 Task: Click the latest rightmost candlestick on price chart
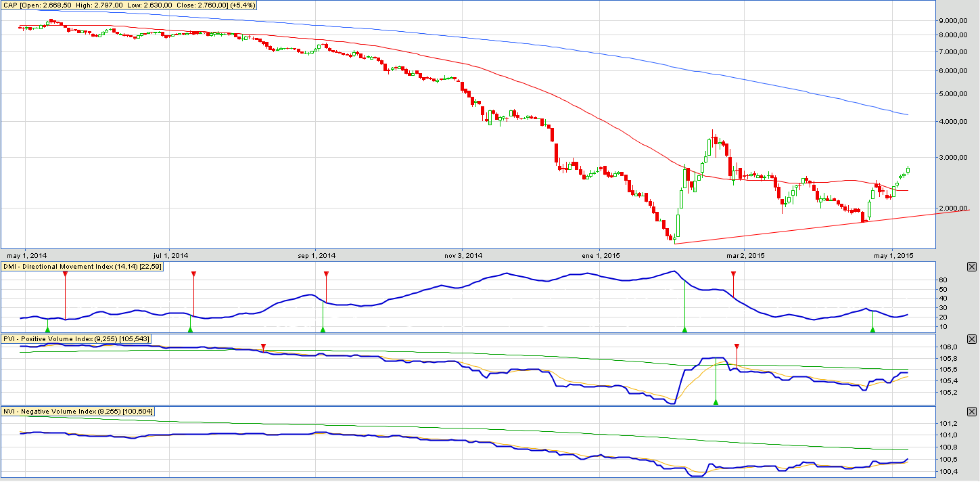(908, 169)
